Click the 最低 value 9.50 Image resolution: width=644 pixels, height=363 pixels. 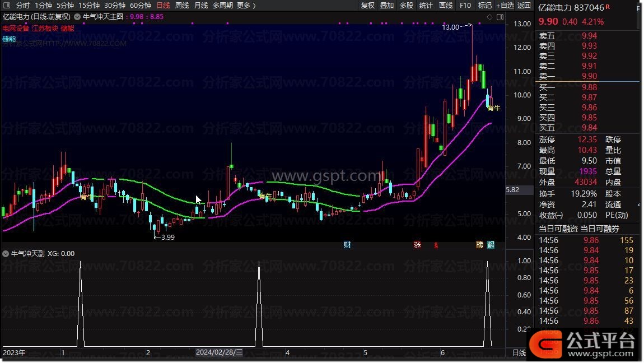589,161
